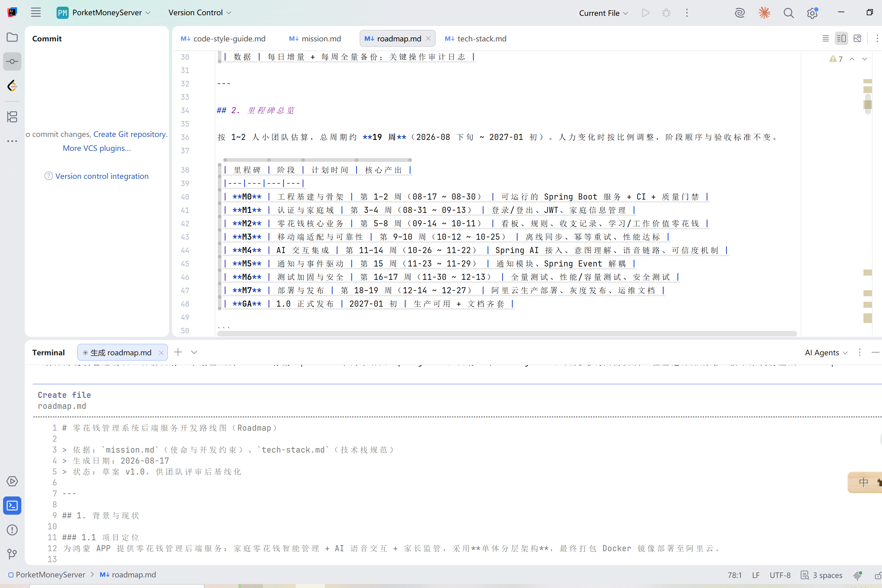Open the AI Assistant spiral icon
The width and height of the screenshot is (882, 588).
click(740, 13)
